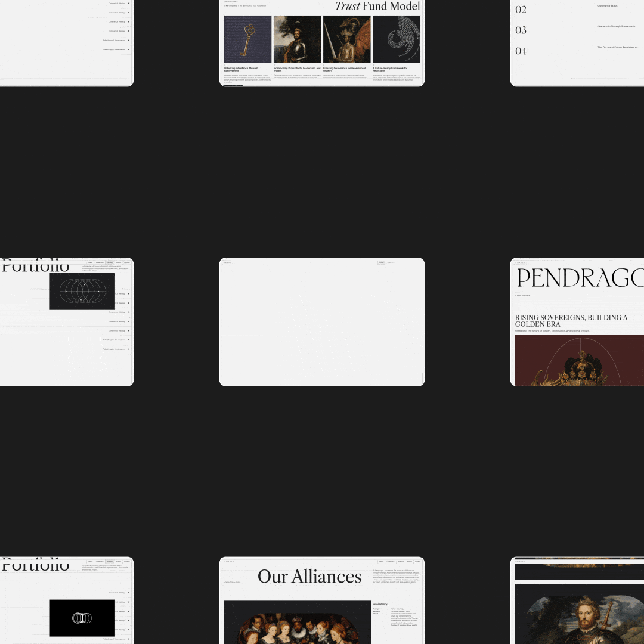The width and height of the screenshot is (644, 644).
Task: Select Portfolio tab in the five-circle Portfolio card
Action: (110, 262)
